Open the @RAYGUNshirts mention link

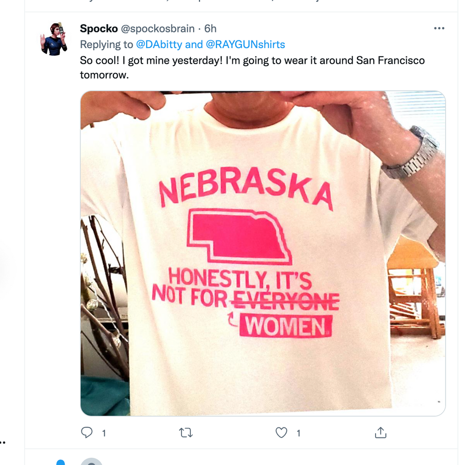(x=245, y=45)
